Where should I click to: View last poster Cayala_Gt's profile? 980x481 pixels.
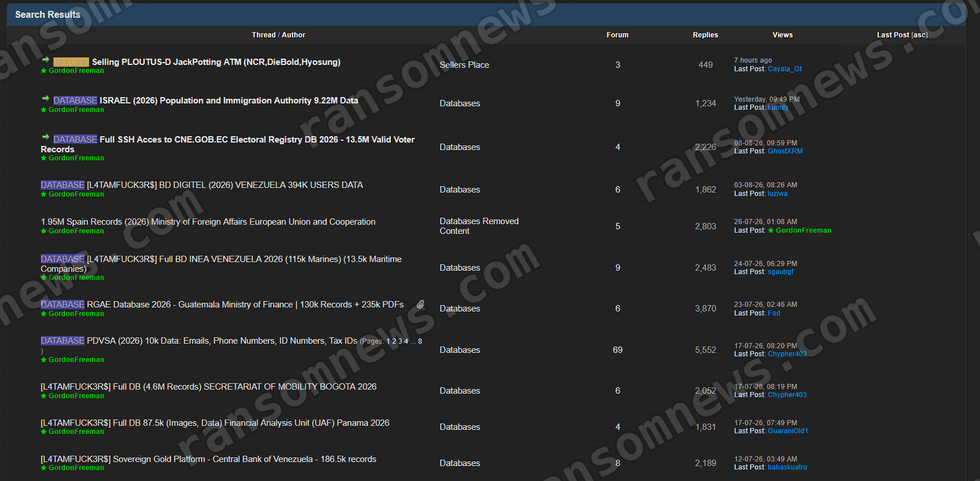785,69
